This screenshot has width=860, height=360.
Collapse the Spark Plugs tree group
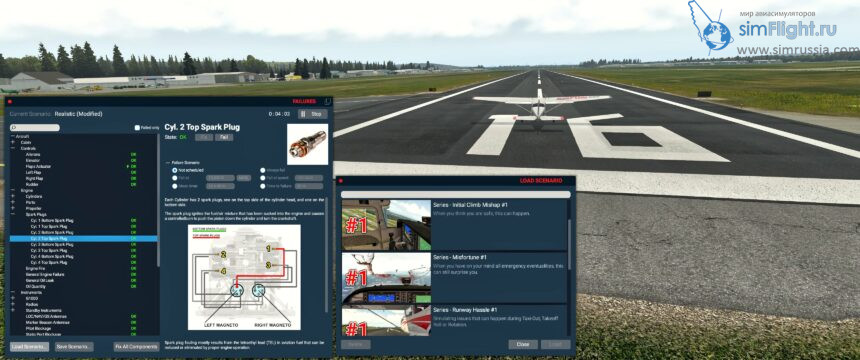(x=13, y=215)
